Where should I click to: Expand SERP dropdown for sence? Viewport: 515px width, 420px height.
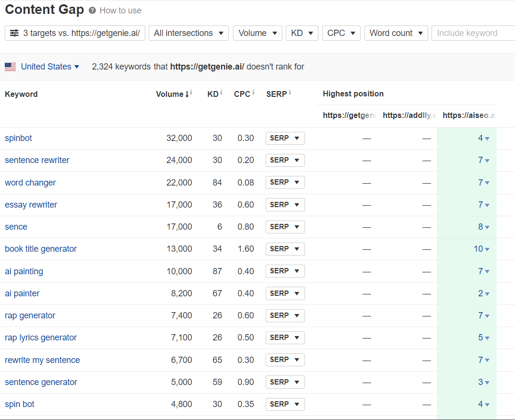pos(285,227)
